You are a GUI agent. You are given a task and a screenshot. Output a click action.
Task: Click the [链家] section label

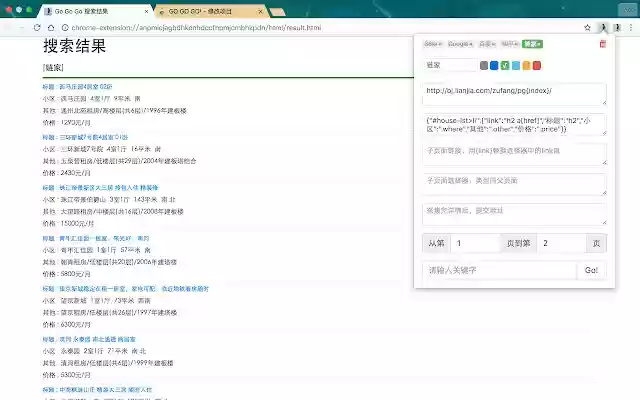(53, 67)
